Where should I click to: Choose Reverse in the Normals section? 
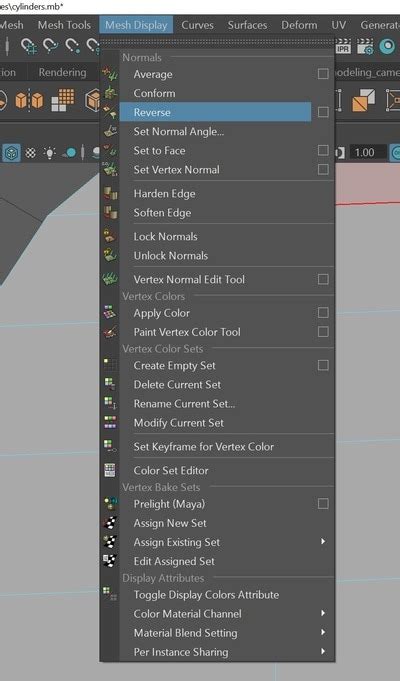(215, 112)
